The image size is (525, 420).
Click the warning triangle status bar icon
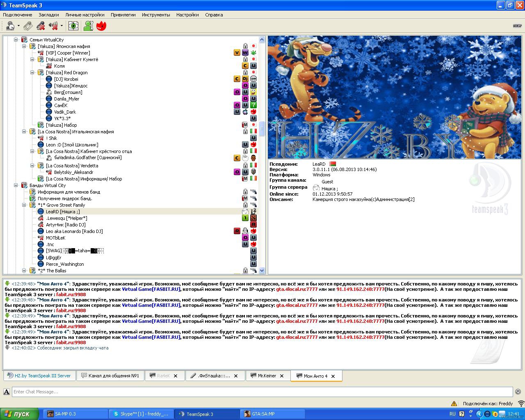pyautogui.click(x=454, y=404)
